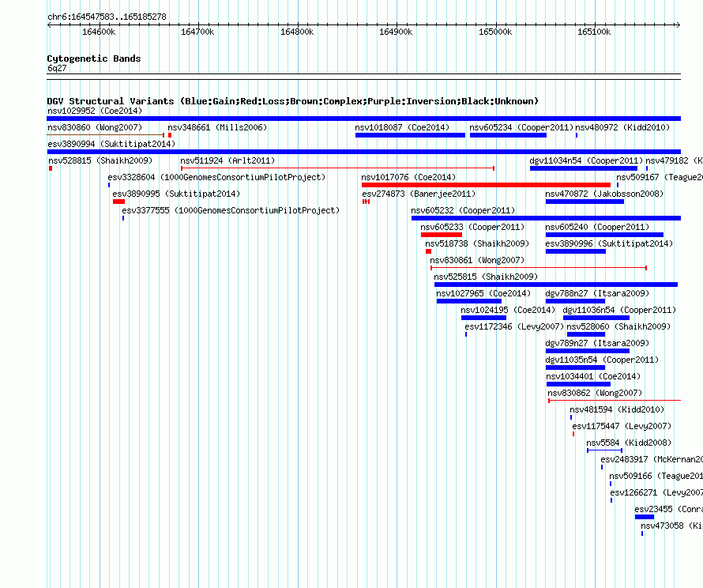Viewport: 703px width, 588px height.
Task: Select the nsv830860 (Wong2007) label
Action: (x=95, y=127)
